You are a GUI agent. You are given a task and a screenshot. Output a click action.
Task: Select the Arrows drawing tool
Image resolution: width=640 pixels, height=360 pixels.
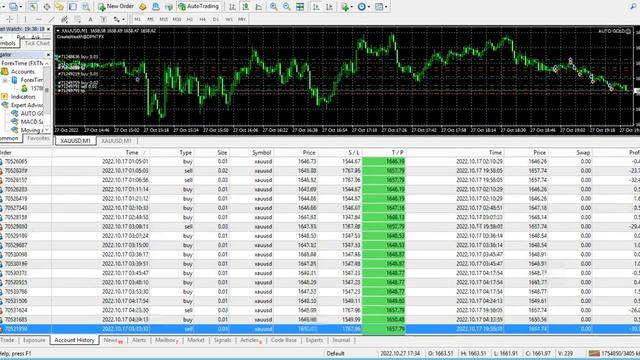pos(116,19)
